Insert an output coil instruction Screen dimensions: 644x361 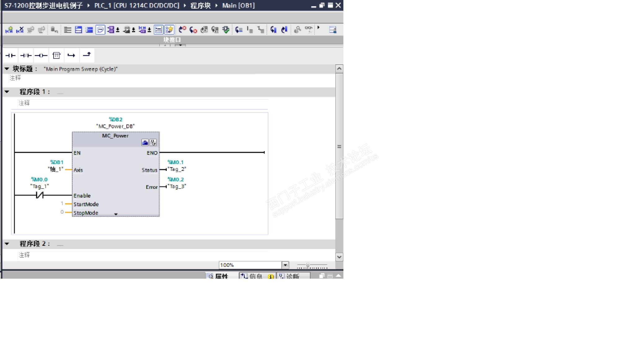click(41, 56)
